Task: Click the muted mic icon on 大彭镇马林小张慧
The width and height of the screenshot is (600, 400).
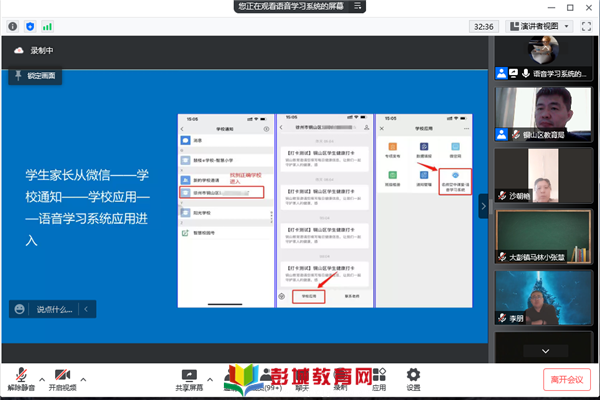Action: (x=502, y=257)
